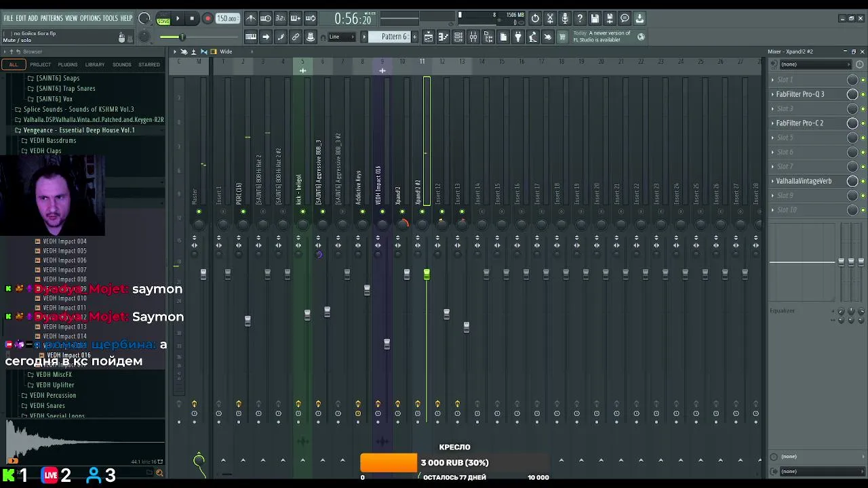Image resolution: width=868 pixels, height=488 pixels.
Task: Open help question mark icon
Action: point(580,18)
